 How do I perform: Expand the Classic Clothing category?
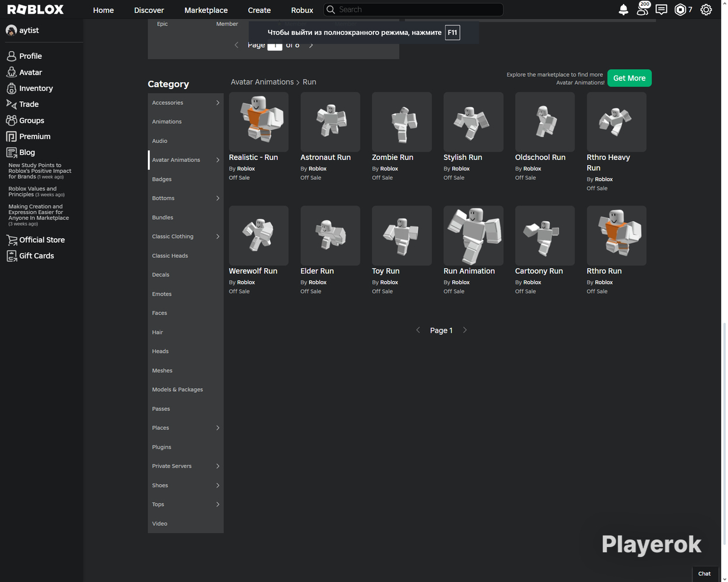218,237
